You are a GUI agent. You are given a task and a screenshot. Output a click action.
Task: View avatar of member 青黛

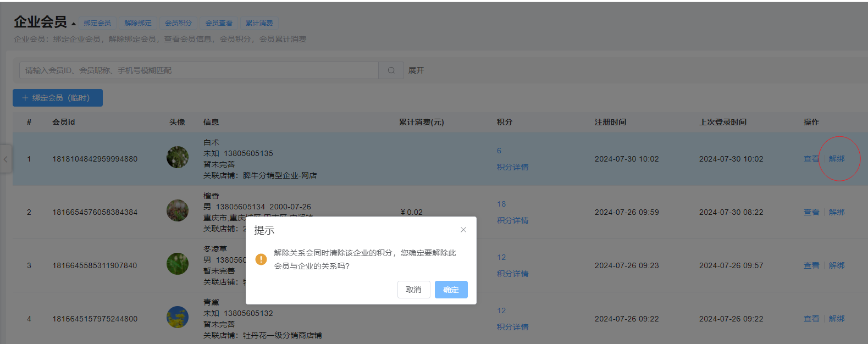tap(178, 317)
